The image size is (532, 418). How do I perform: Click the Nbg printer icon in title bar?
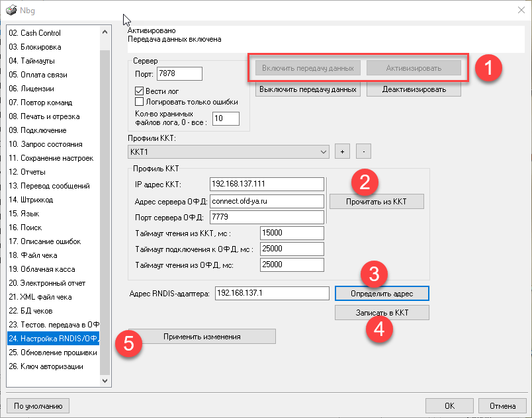coord(11,10)
